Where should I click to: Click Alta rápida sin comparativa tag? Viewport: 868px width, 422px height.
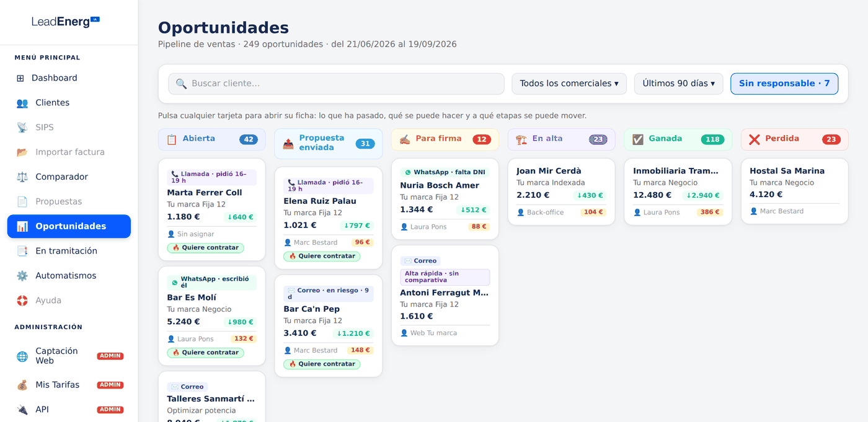445,277
